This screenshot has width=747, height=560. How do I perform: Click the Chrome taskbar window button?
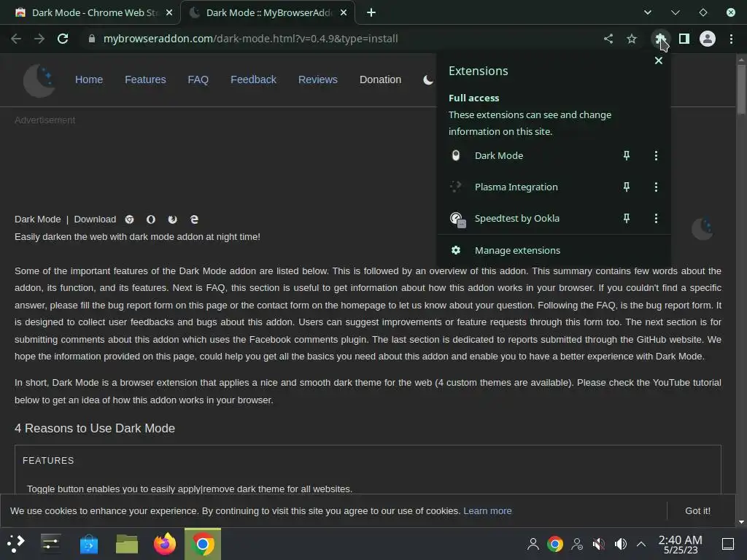click(x=203, y=544)
